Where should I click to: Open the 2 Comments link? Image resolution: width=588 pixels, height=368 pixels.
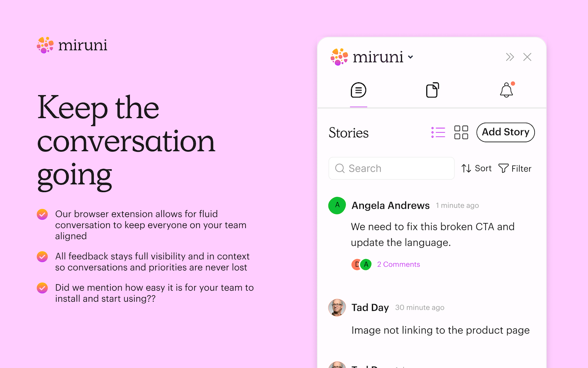tap(398, 264)
